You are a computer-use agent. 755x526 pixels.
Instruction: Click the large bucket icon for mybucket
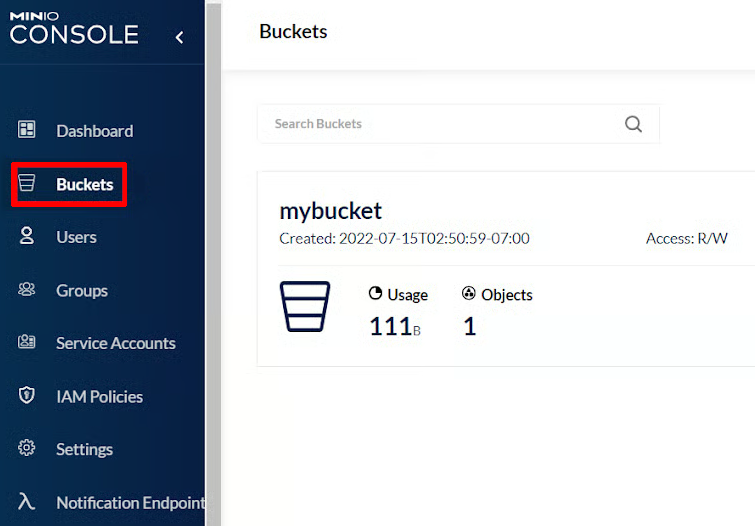click(x=303, y=306)
